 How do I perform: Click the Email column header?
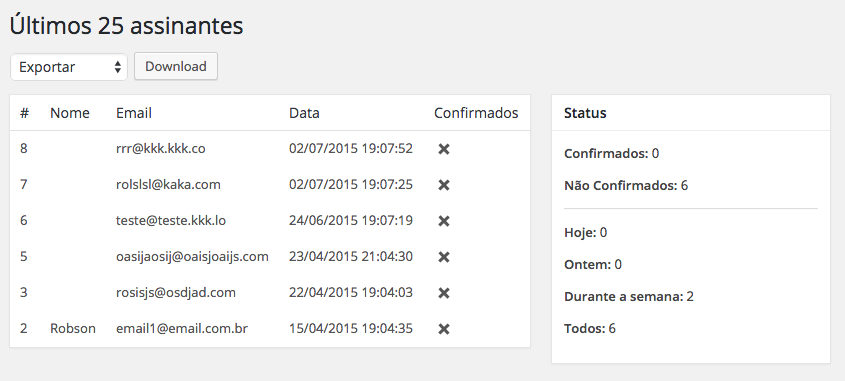[134, 113]
